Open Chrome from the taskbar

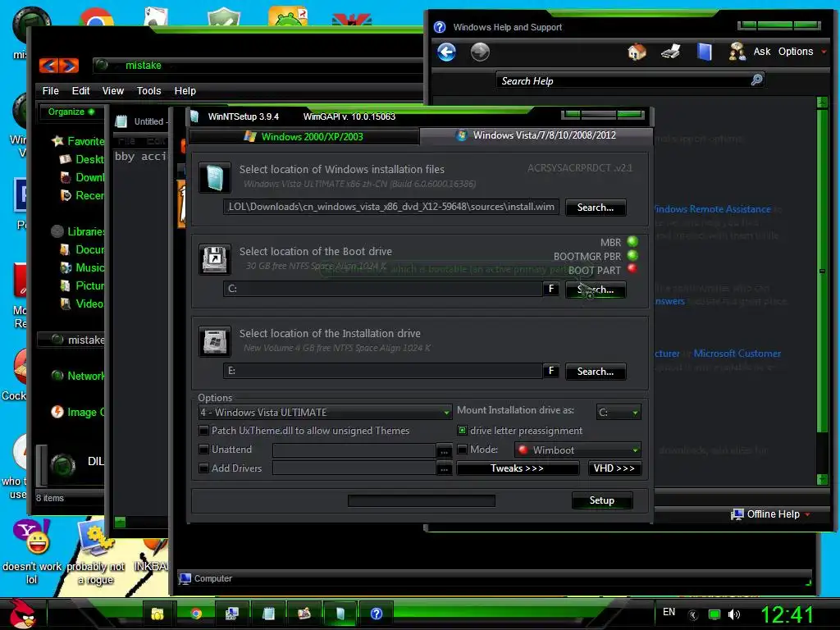(196, 614)
